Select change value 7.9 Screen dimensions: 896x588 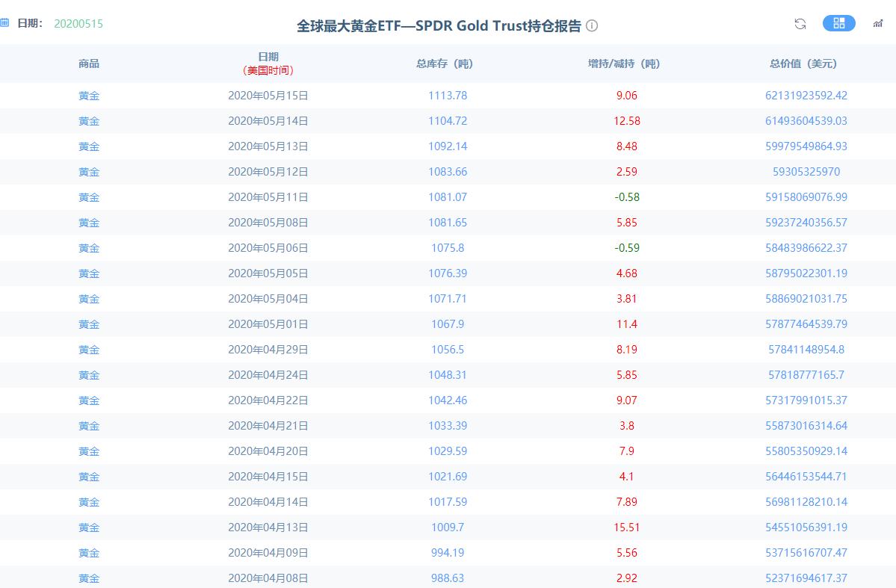(x=627, y=451)
